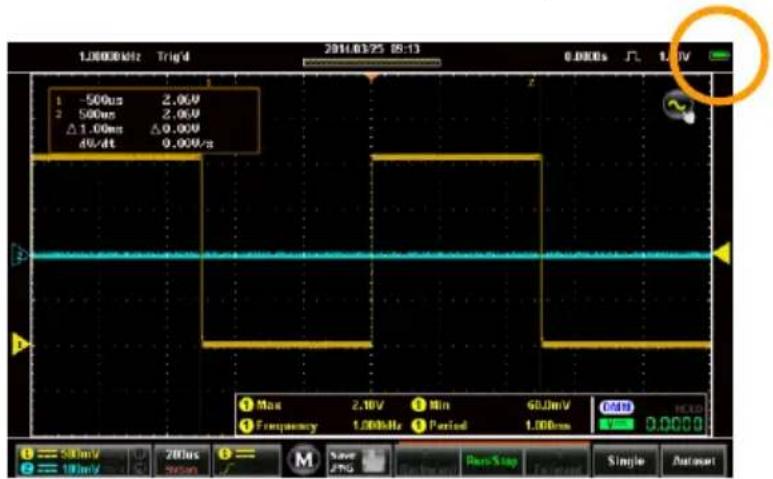Select channel 2 ground level marker

20,256
